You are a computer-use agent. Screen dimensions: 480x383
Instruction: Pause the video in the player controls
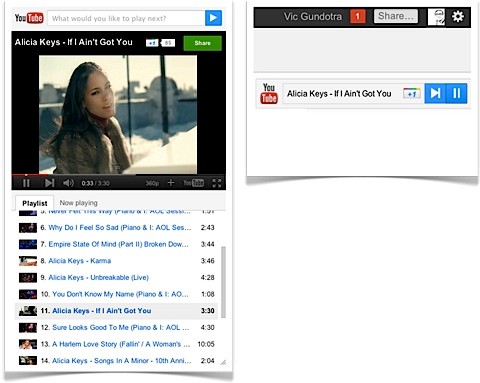(26, 183)
